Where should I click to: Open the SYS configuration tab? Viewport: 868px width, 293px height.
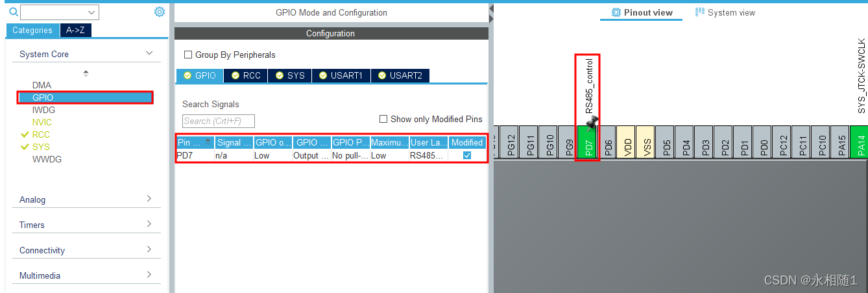[290, 75]
